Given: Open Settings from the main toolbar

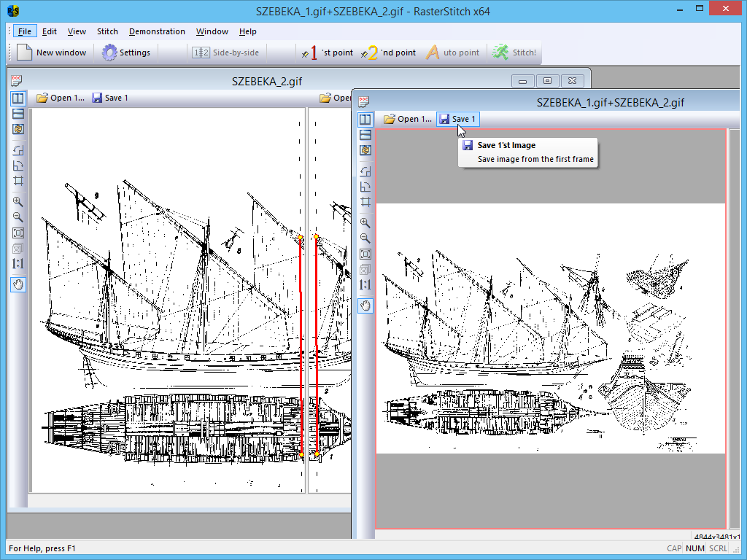Looking at the screenshot, I should coord(126,52).
